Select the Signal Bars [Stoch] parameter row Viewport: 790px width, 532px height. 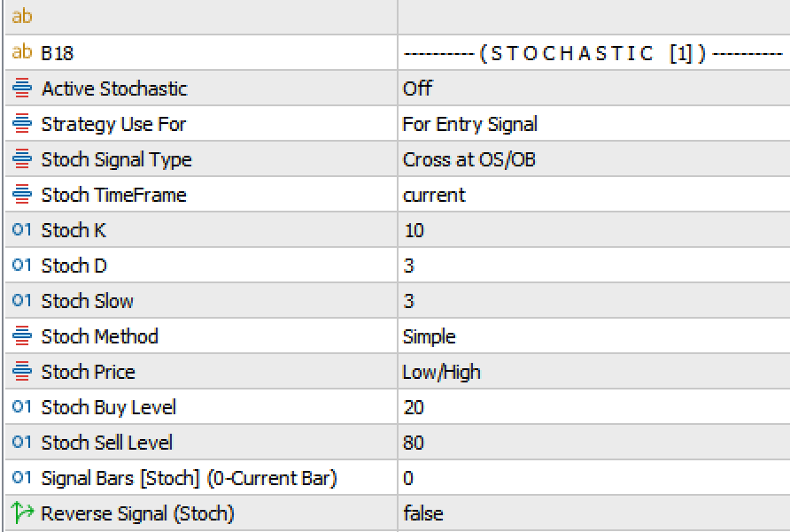pyautogui.click(x=189, y=478)
